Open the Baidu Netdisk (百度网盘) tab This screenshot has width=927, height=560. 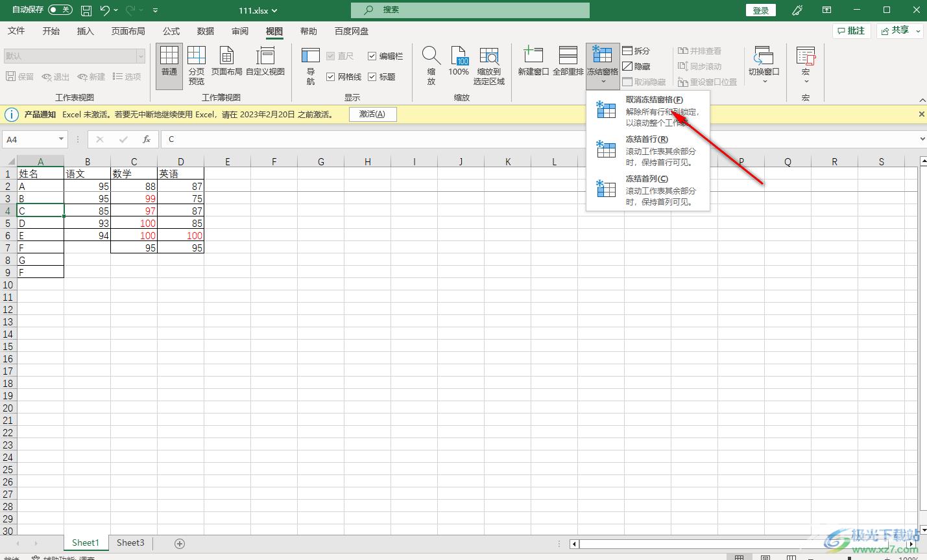(x=352, y=31)
